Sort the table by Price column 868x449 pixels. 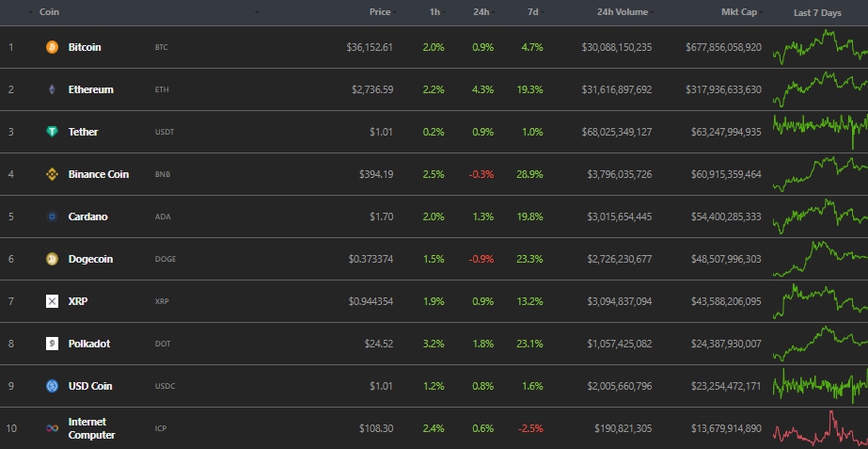click(380, 12)
